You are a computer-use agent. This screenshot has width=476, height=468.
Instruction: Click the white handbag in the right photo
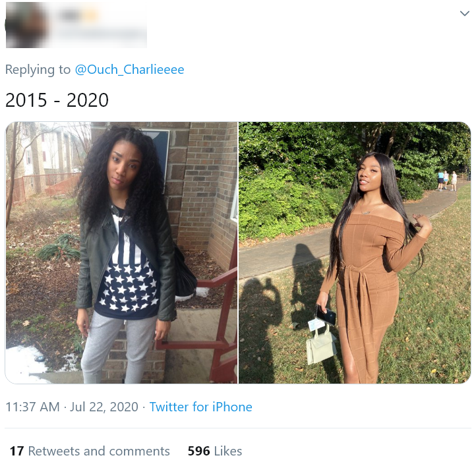point(320,346)
